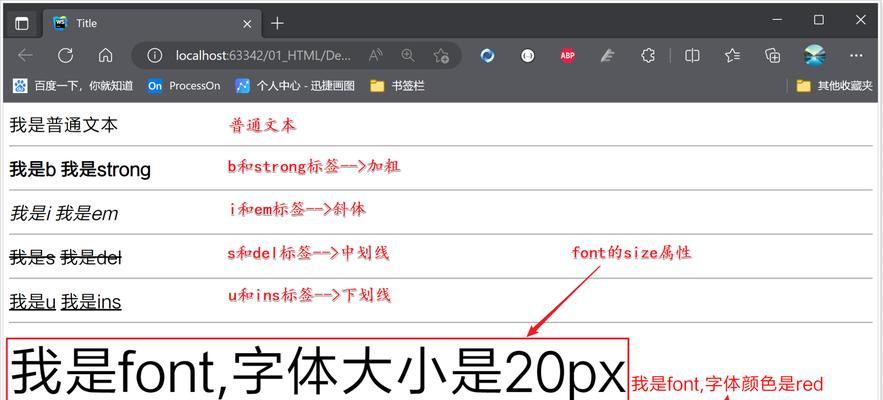
Task: Open the Favorites list
Action: (x=733, y=55)
